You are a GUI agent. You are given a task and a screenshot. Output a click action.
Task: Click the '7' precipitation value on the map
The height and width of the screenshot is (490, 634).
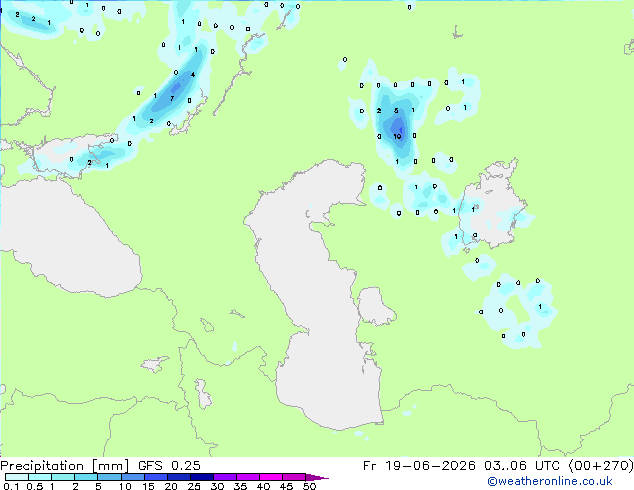[172, 98]
